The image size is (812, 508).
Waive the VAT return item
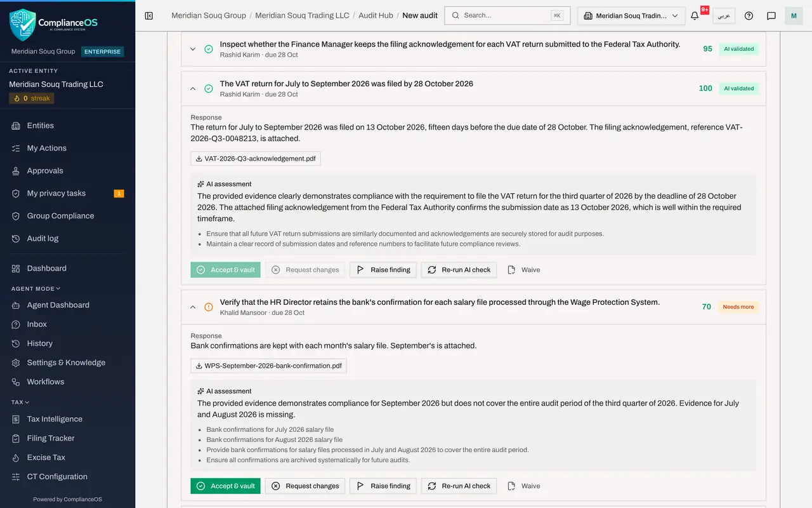click(x=524, y=270)
